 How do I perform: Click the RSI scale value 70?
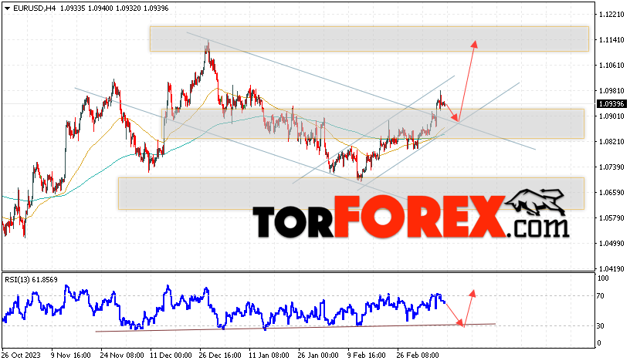point(600,296)
